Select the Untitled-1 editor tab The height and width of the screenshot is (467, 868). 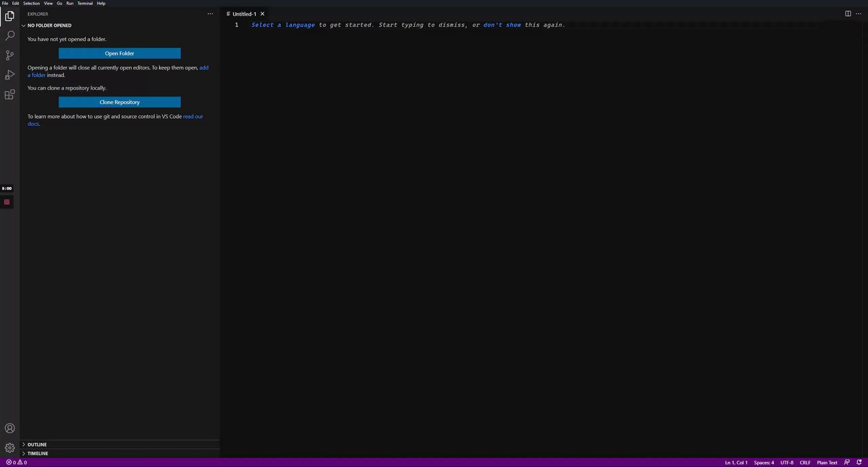[246, 14]
